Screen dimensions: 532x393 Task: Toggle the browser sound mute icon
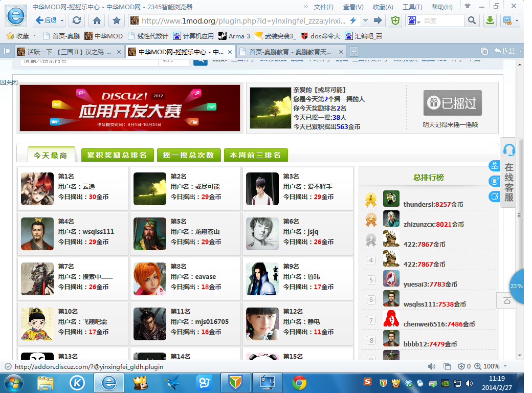click(x=432, y=366)
